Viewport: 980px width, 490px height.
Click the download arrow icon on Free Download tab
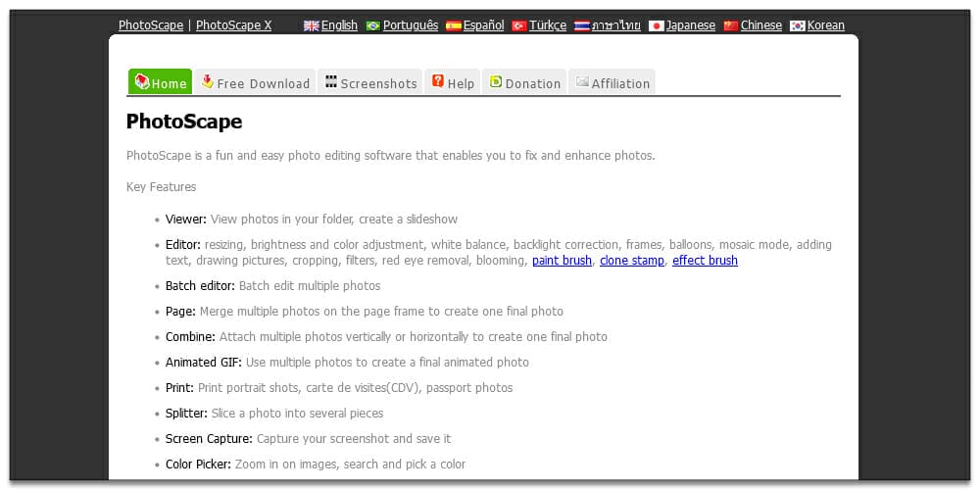pos(208,81)
